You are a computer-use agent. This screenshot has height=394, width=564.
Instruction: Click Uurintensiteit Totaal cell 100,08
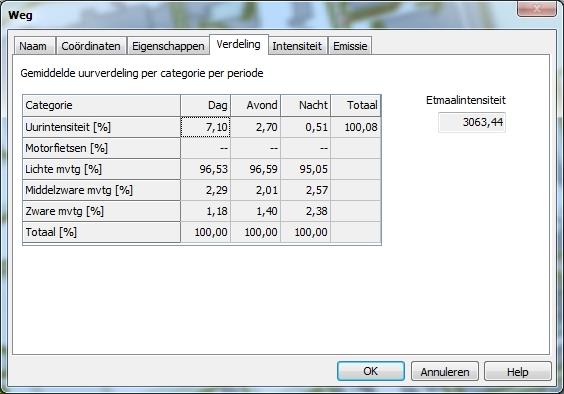coord(356,127)
